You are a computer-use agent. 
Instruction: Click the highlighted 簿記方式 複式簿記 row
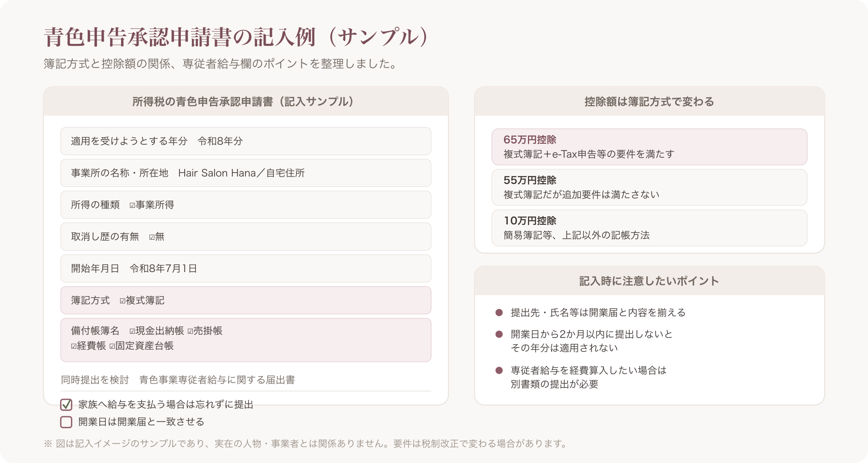[246, 300]
